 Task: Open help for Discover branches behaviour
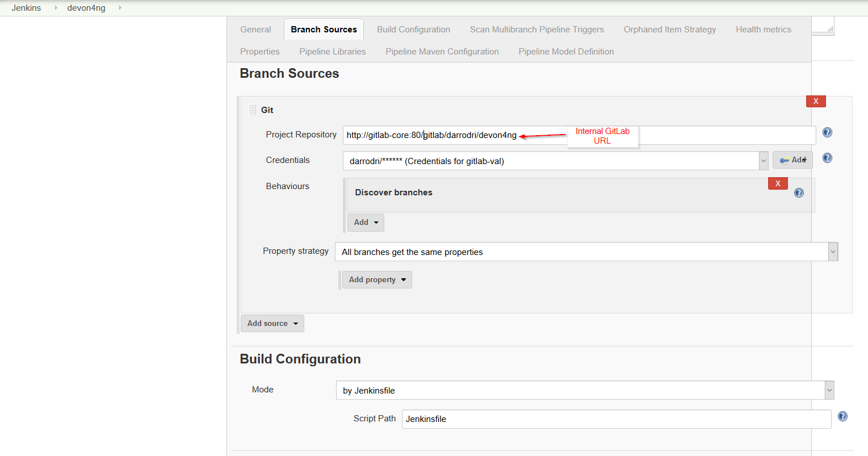(x=799, y=193)
